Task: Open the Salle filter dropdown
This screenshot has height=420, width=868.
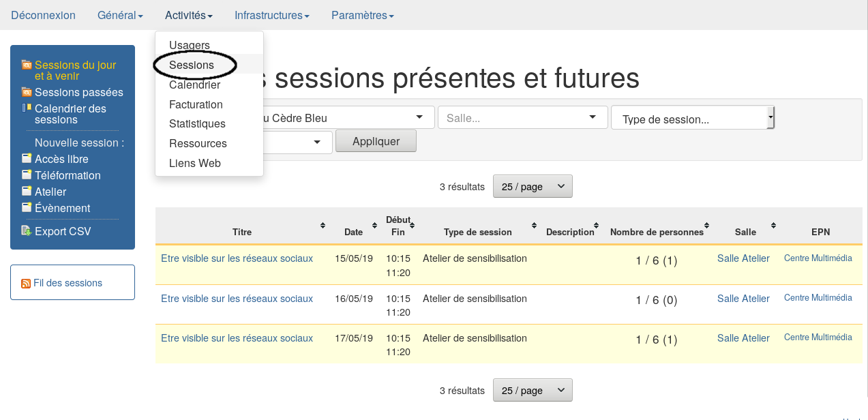Action: 522,117
